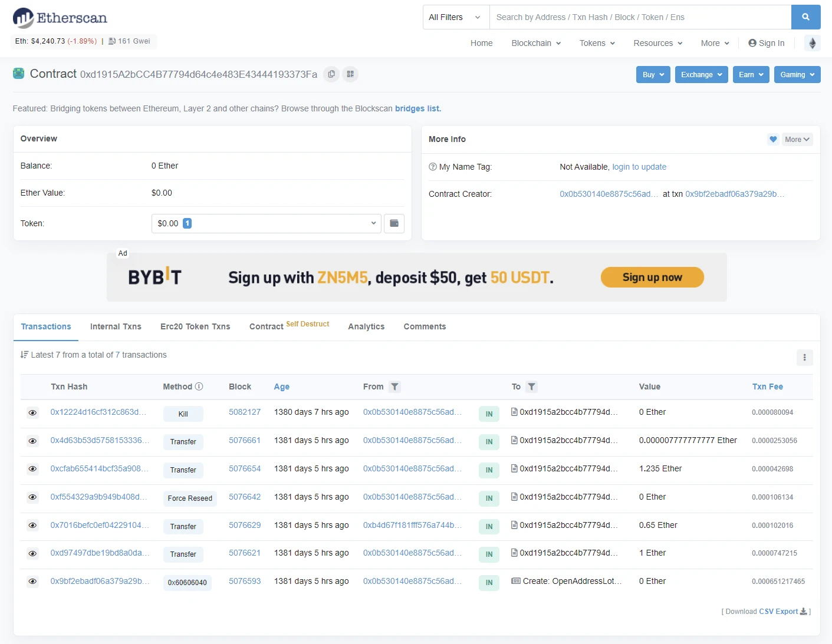Image resolution: width=832 pixels, height=644 pixels.
Task: Click the Ethereum network diamond icon
Action: (813, 43)
